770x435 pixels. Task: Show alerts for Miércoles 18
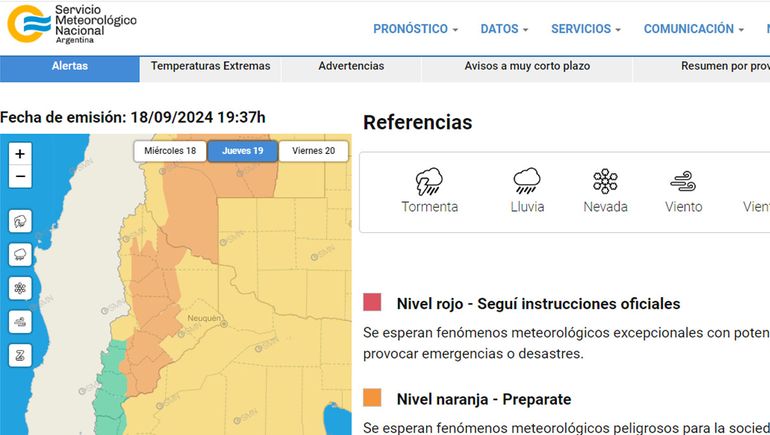click(170, 151)
